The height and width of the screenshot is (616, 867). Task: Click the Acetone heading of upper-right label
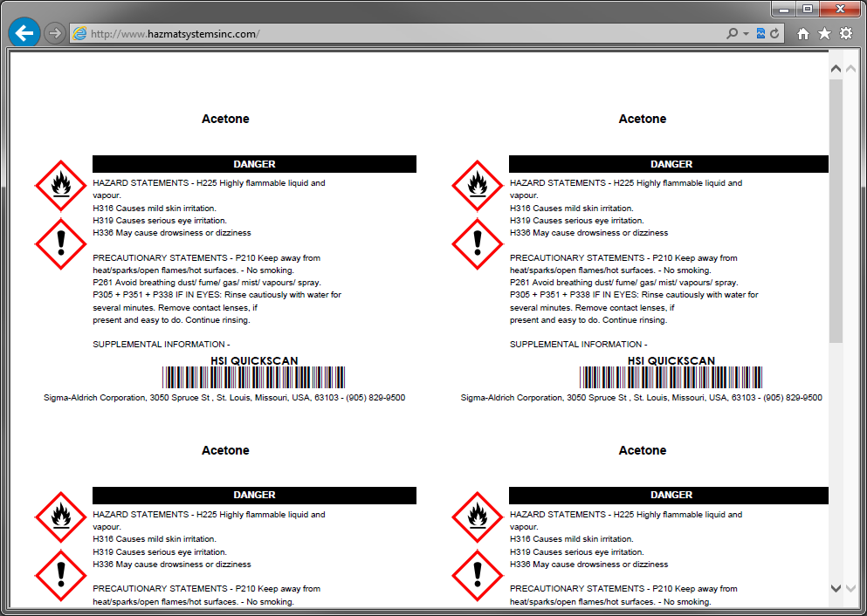pos(643,119)
